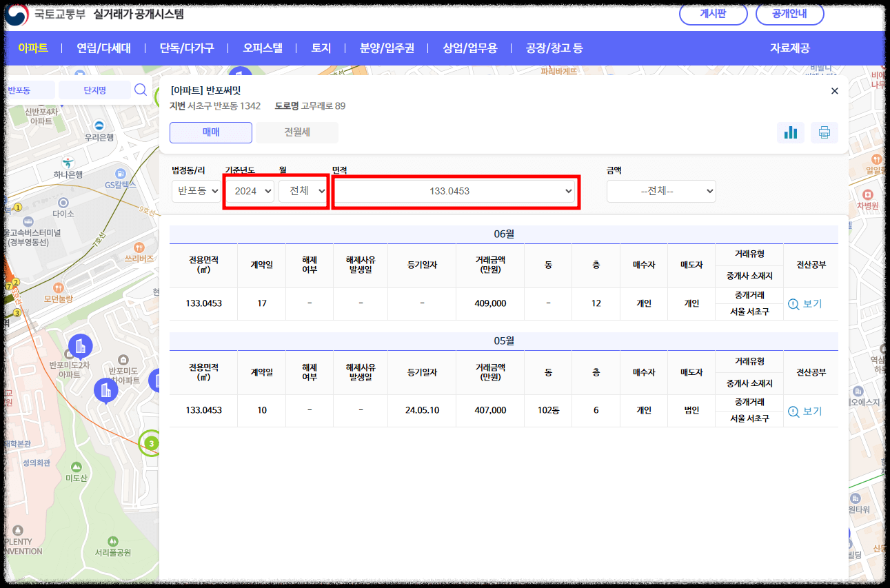Close the 반포써밋 detail panel
This screenshot has height=588, width=890.
[x=834, y=91]
